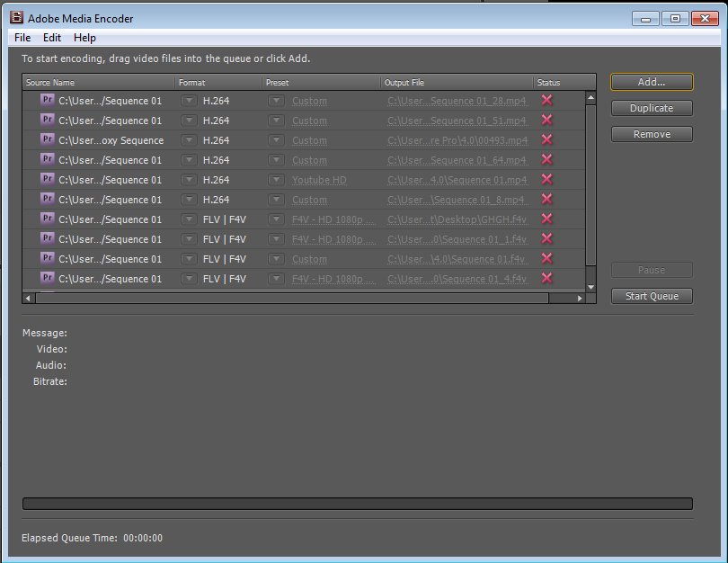The height and width of the screenshot is (563, 728).
Task: Click the Preset column header
Action: (321, 82)
